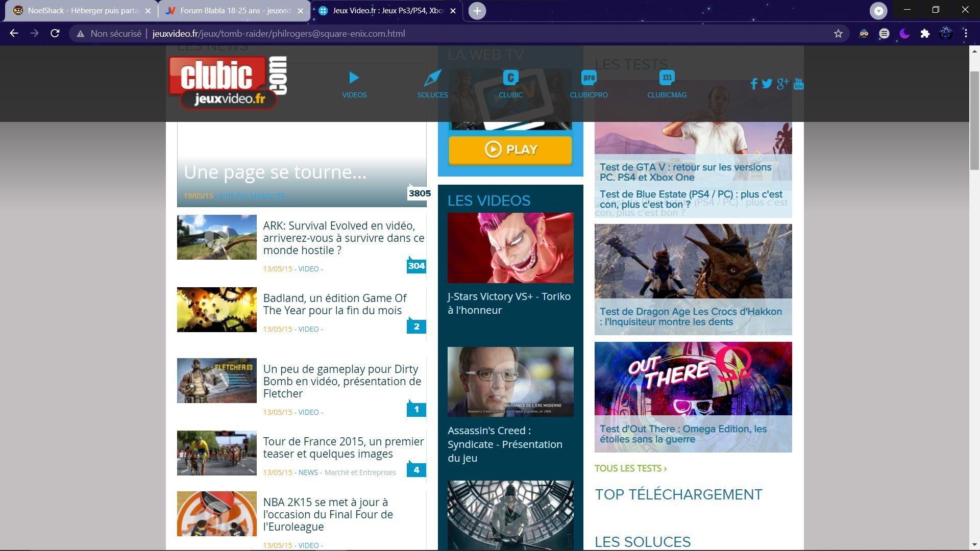Click the Facebook icon in header
980x551 pixels.
[x=754, y=84]
